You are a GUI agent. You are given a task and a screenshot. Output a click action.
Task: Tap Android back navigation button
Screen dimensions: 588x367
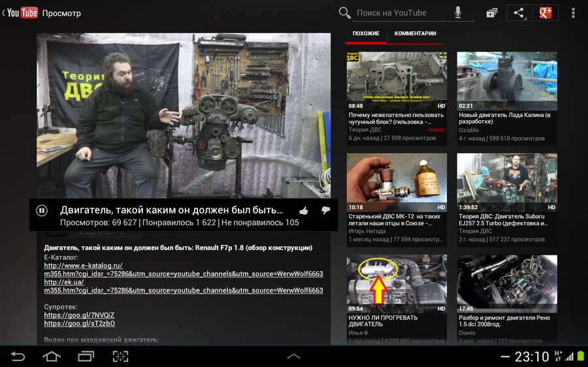18,356
